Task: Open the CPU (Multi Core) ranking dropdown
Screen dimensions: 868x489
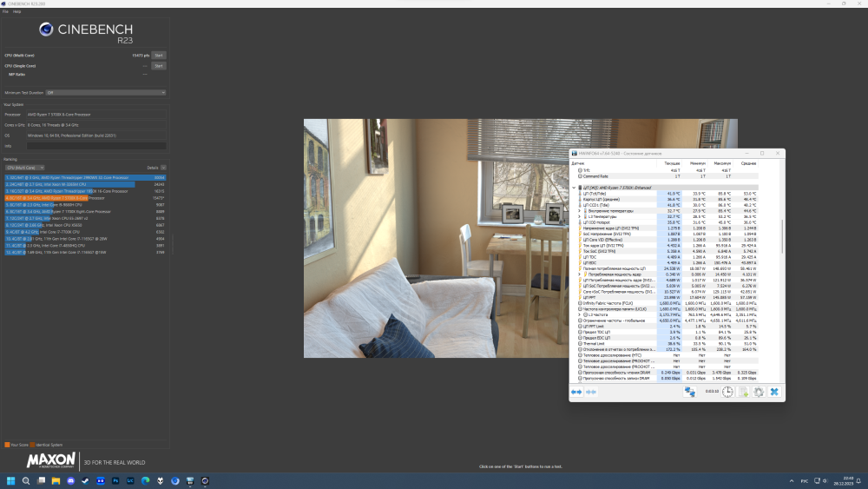Action: [23, 168]
